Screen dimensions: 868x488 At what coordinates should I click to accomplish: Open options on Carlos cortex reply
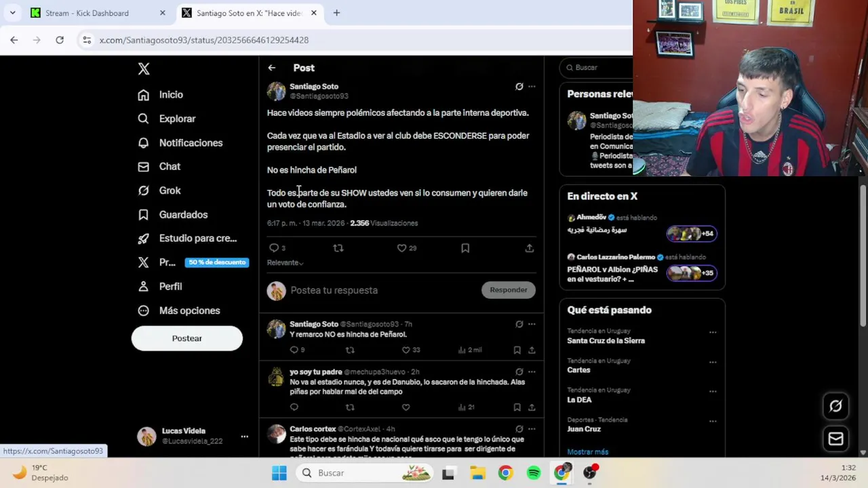click(532, 429)
